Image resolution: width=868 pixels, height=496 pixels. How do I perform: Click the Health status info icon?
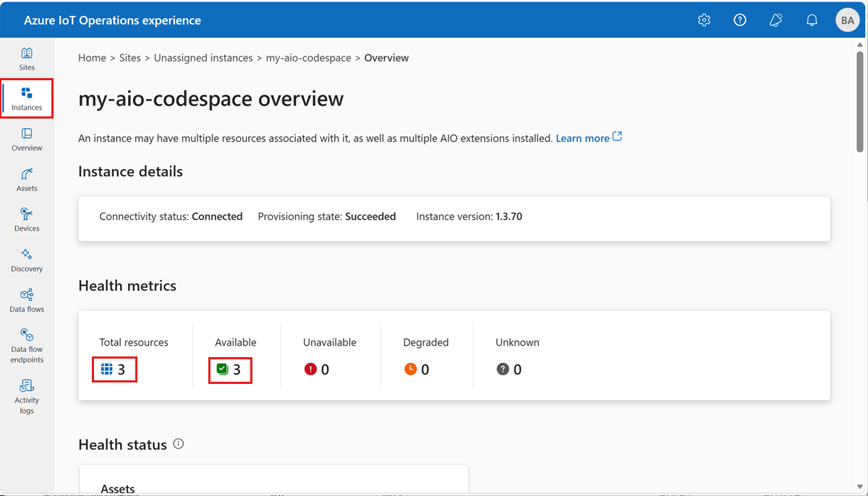point(179,444)
